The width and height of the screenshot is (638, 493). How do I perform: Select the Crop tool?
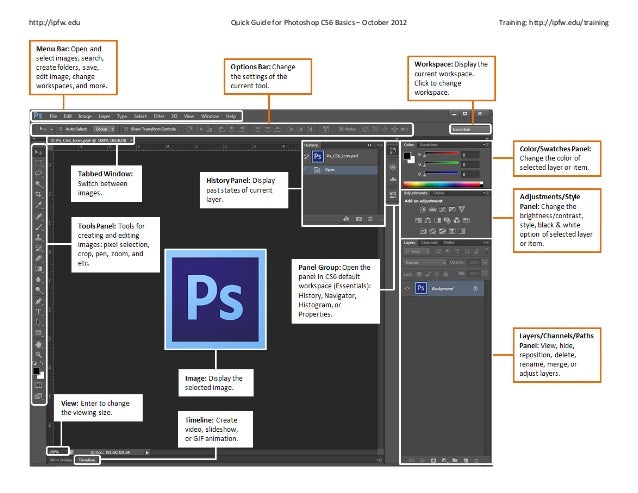click(x=38, y=194)
